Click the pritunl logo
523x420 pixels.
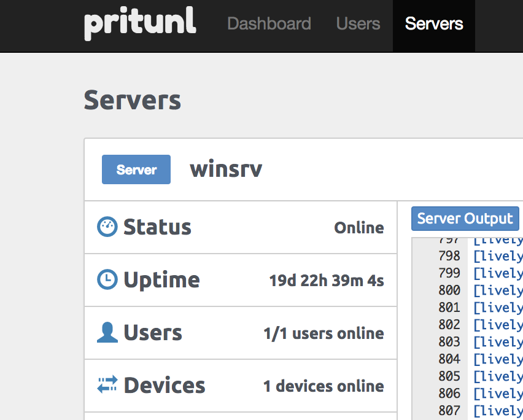[140, 23]
